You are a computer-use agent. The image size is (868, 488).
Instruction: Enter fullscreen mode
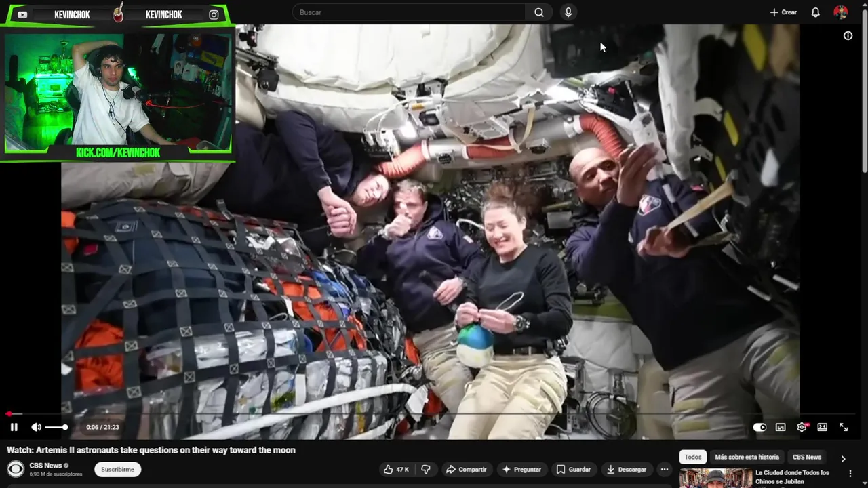coord(844,427)
